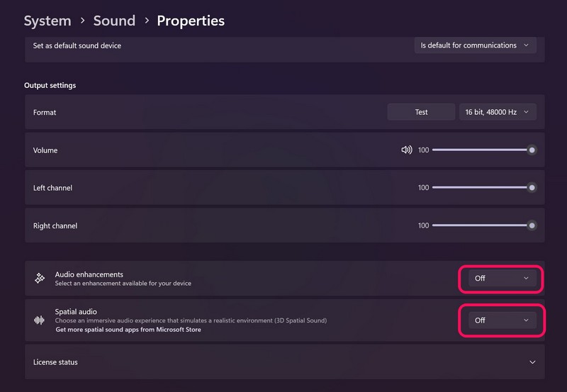Click the chevron between System and Sound

tap(82, 21)
